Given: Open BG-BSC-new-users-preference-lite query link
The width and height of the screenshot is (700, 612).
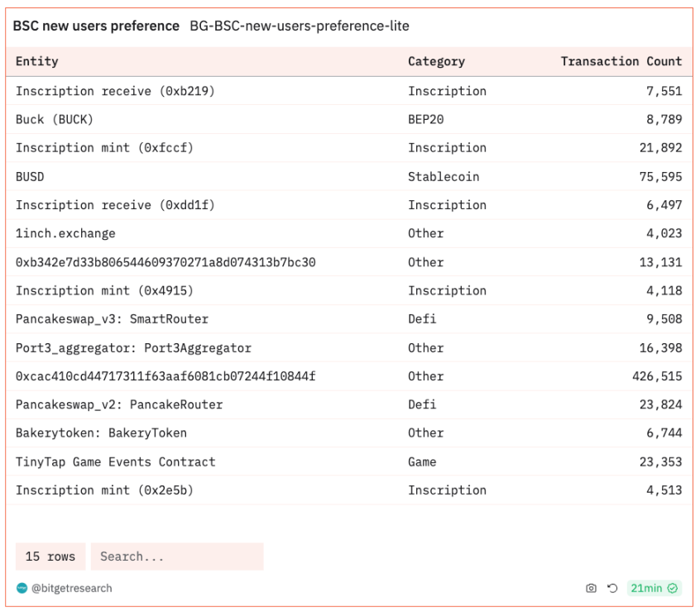Looking at the screenshot, I should point(300,26).
